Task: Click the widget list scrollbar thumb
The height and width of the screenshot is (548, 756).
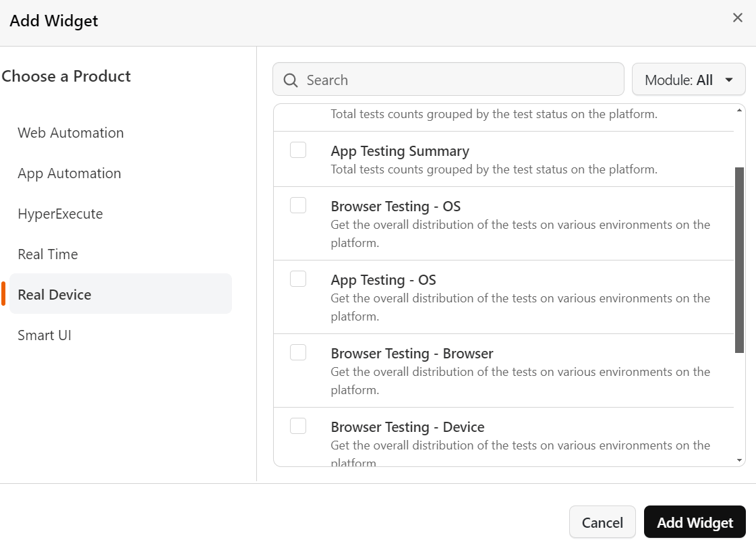Action: [739, 260]
